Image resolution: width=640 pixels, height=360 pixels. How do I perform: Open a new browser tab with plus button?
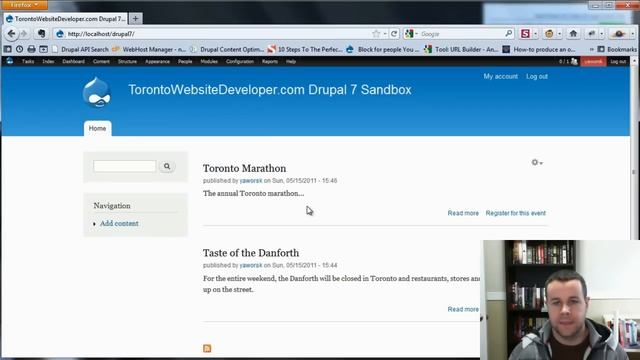click(x=136, y=19)
